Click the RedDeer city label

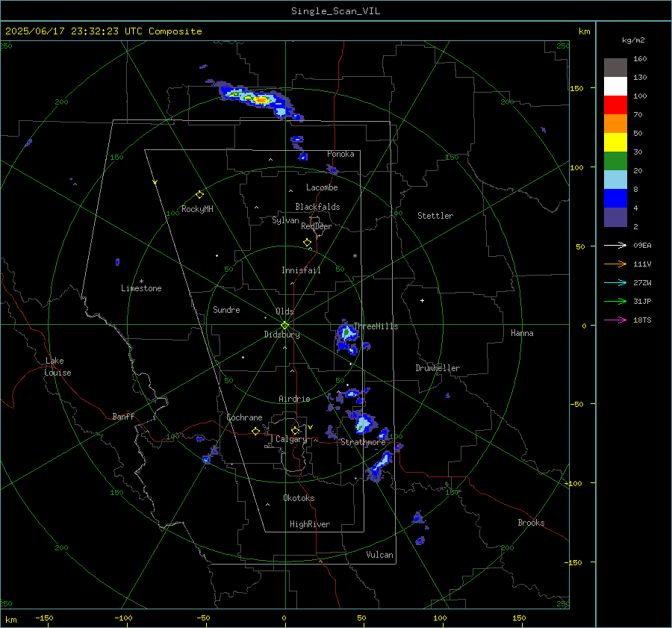tap(317, 226)
